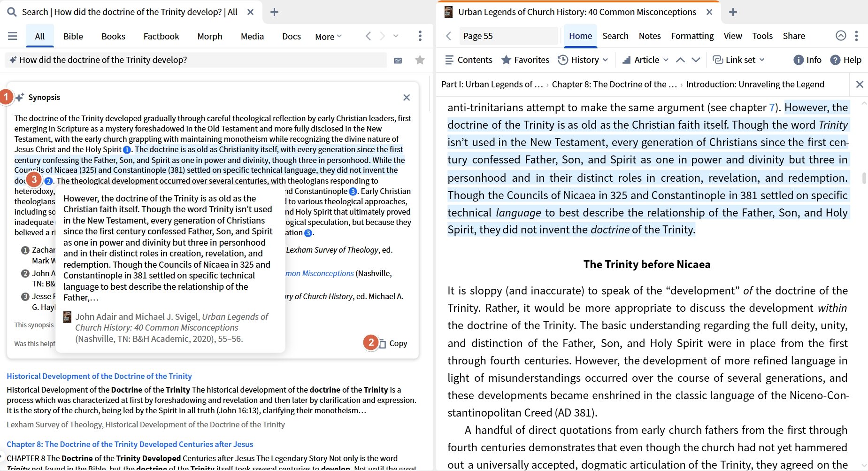Collapse the ribbon with circled arrow
The width and height of the screenshot is (868, 471).
pos(841,36)
